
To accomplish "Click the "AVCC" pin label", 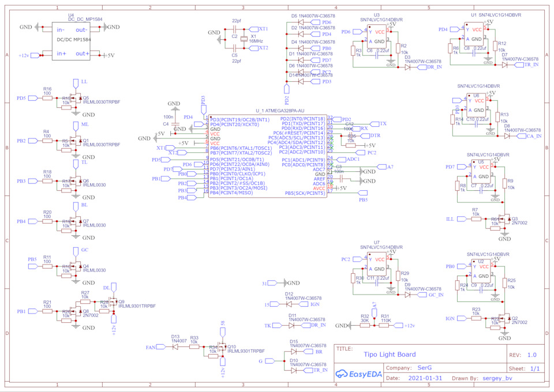I will 319,189.
